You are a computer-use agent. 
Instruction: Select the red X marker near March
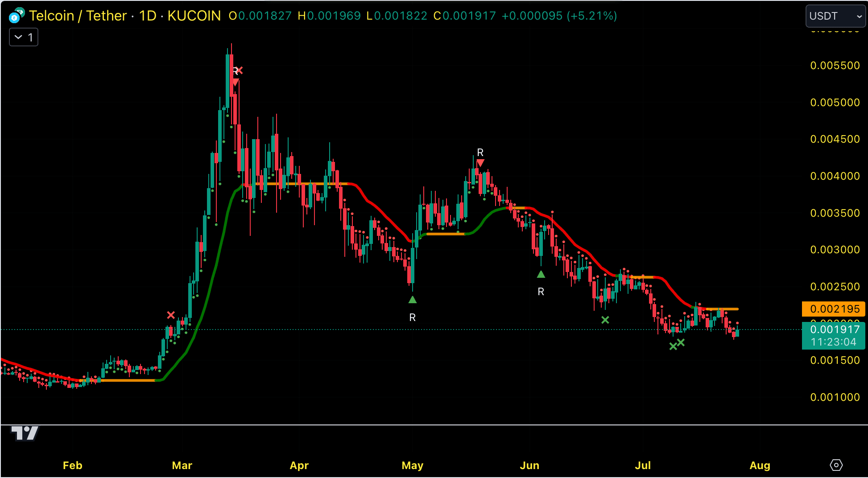pyautogui.click(x=171, y=315)
